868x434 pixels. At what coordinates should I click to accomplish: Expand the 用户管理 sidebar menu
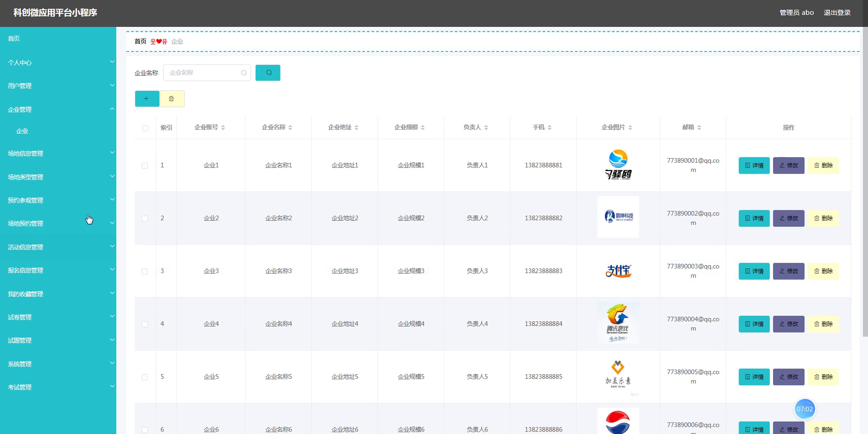pos(58,86)
